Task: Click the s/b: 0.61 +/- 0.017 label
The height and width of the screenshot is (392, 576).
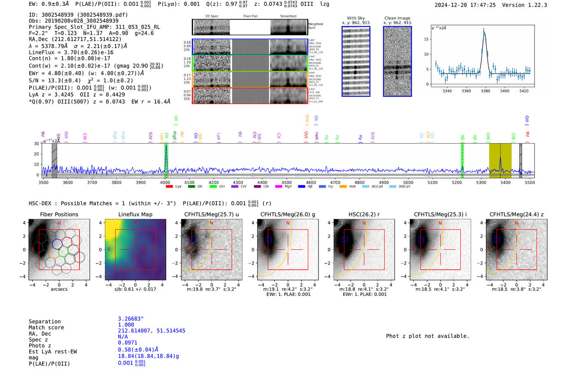Action: click(135, 289)
